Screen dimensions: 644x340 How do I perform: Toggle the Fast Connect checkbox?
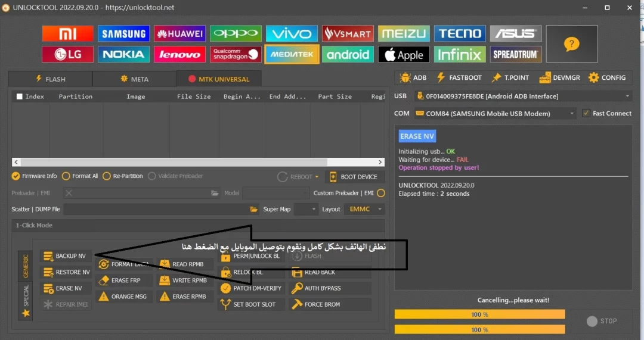click(586, 113)
